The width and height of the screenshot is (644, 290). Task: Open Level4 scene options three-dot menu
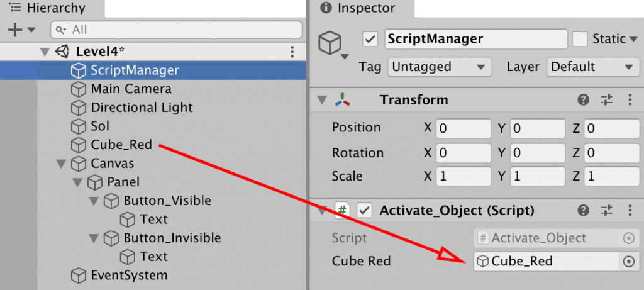pos(292,52)
